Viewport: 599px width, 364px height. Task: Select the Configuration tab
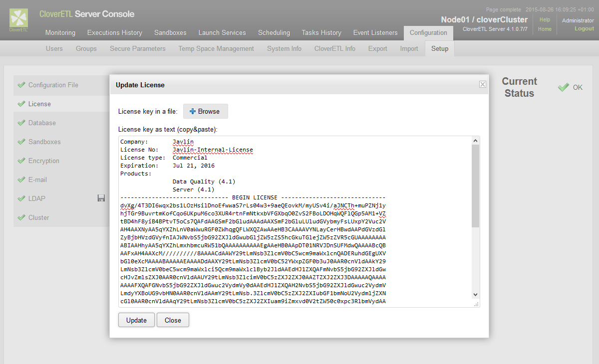pos(428,33)
